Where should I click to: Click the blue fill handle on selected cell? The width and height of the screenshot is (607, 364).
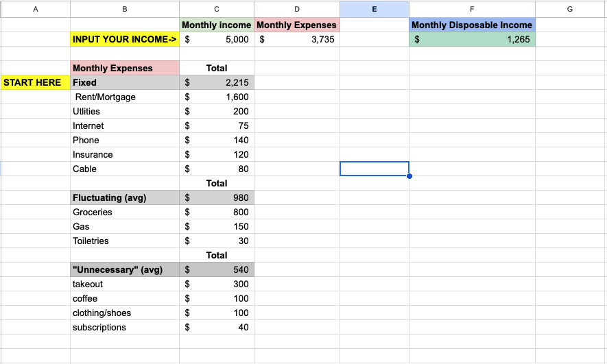pos(409,176)
